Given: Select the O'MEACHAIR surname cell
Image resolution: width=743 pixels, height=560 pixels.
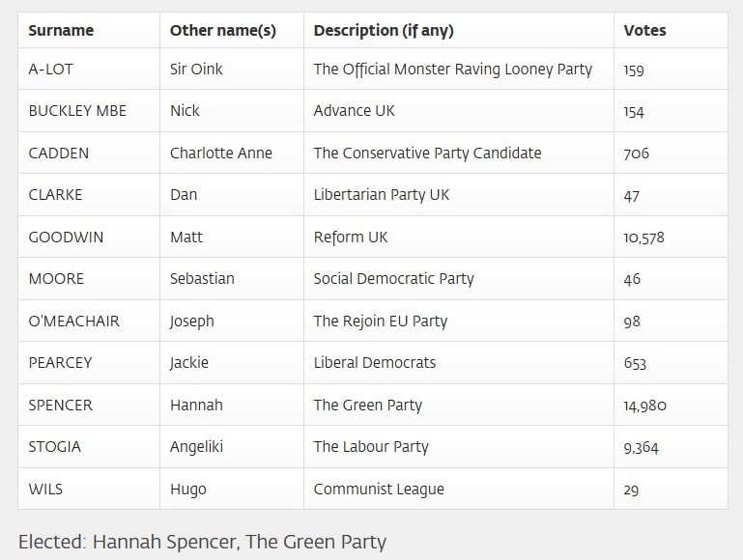Looking at the screenshot, I should point(74,321).
